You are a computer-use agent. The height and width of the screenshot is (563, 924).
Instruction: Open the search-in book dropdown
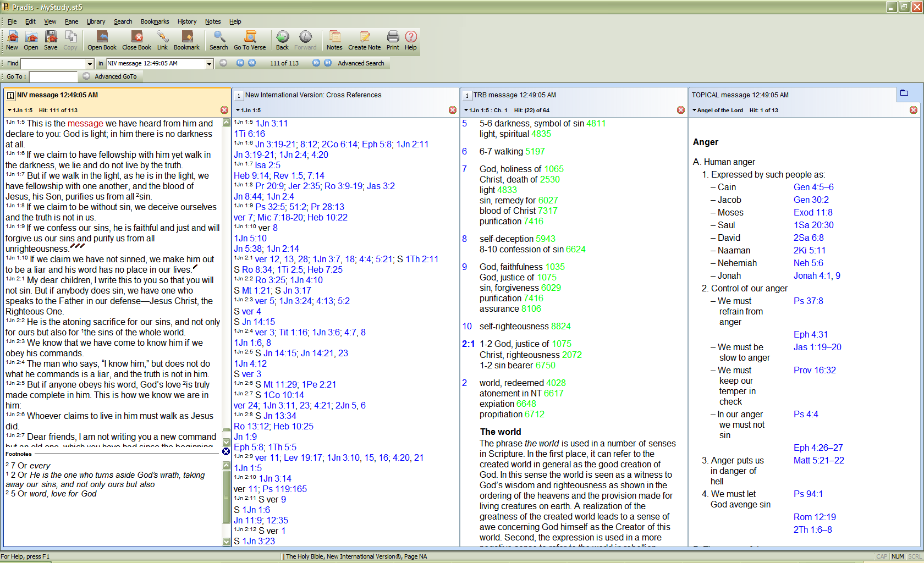click(x=209, y=64)
